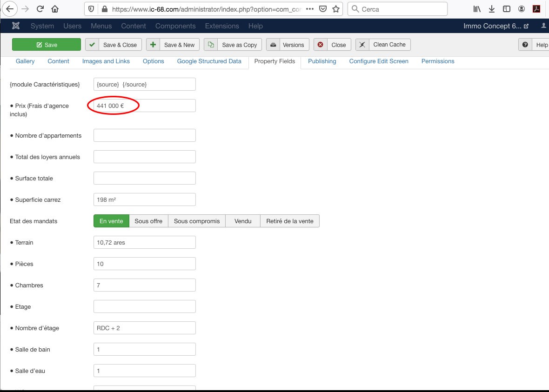Click the copy icon of Save as Copy
549x392 pixels.
[x=211, y=45]
